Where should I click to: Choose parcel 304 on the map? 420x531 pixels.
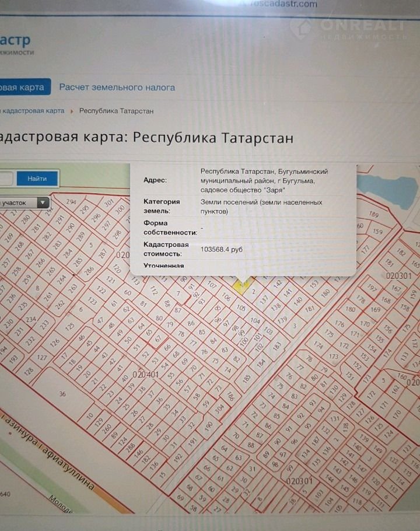pyautogui.click(x=219, y=409)
